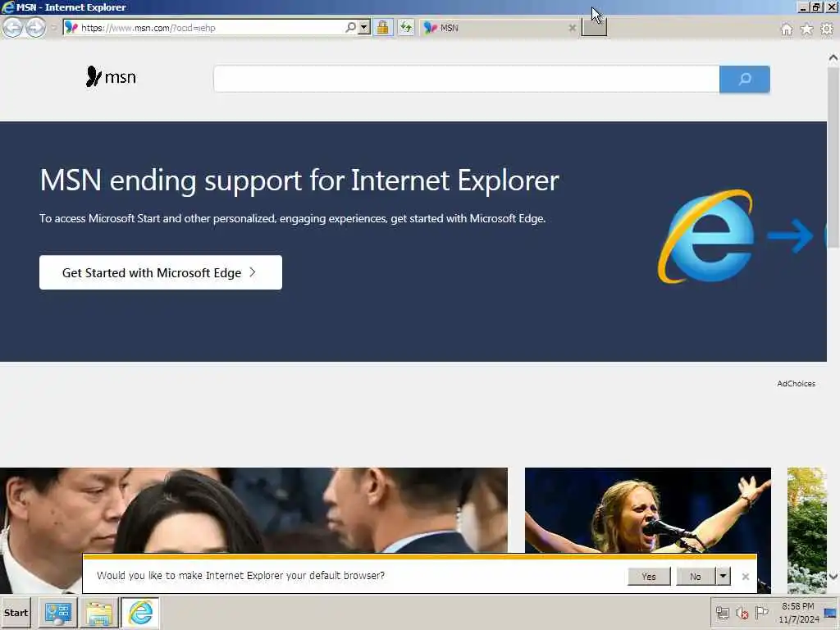Click Yes to set default browser
The width and height of the screenshot is (840, 630).
coord(649,577)
